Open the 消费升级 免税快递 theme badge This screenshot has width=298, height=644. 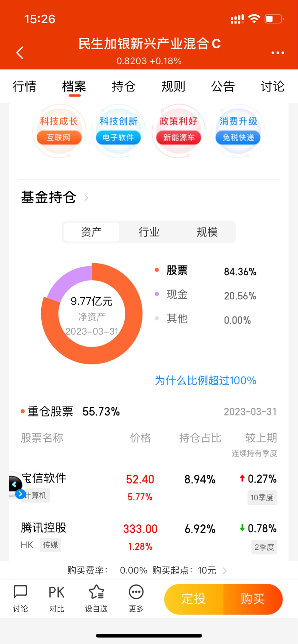pyautogui.click(x=238, y=130)
